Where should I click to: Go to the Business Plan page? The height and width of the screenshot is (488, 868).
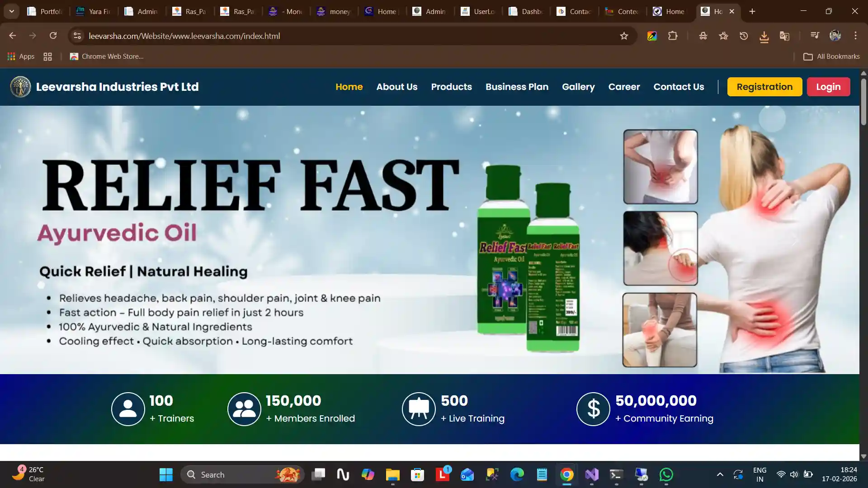click(x=517, y=87)
